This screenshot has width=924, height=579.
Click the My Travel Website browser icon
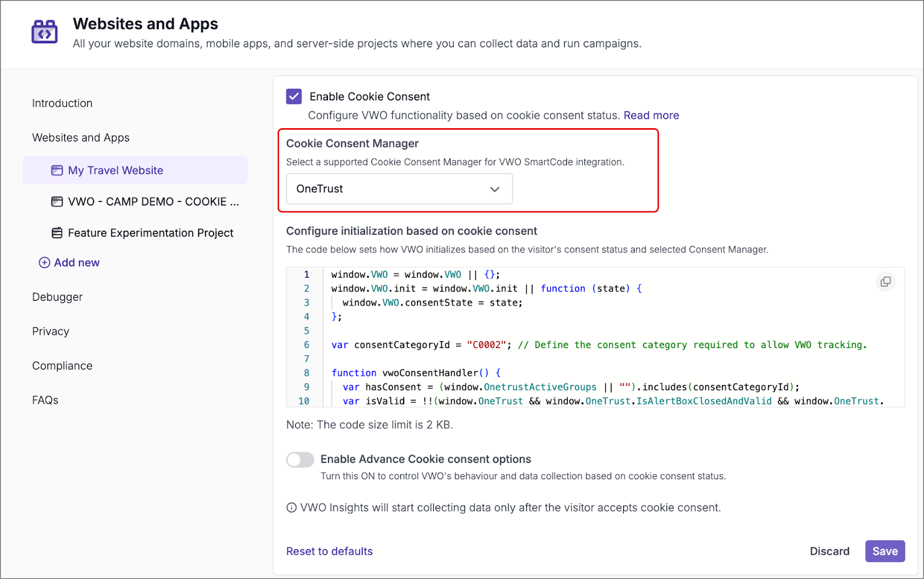click(57, 170)
